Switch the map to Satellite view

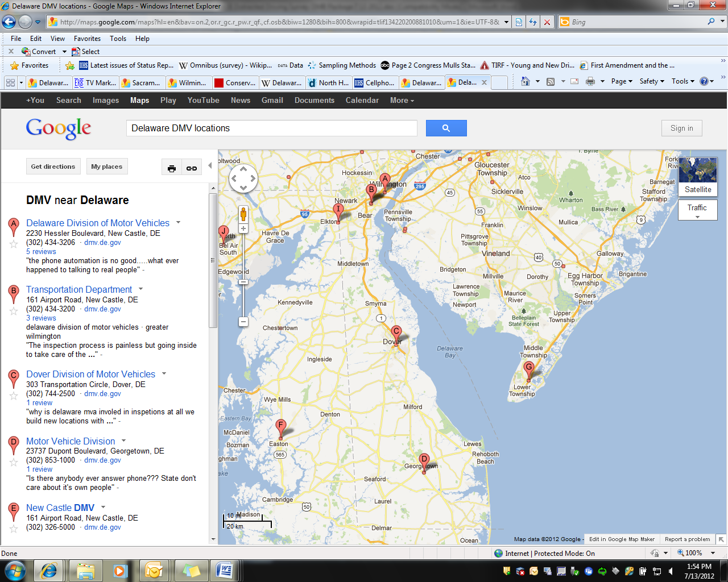tap(698, 176)
